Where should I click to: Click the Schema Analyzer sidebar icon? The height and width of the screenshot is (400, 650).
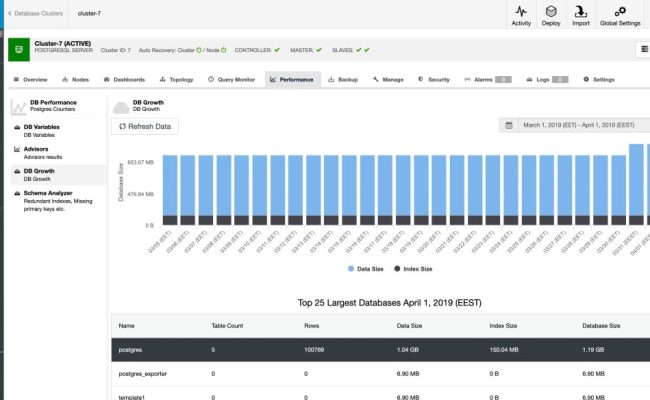17,193
